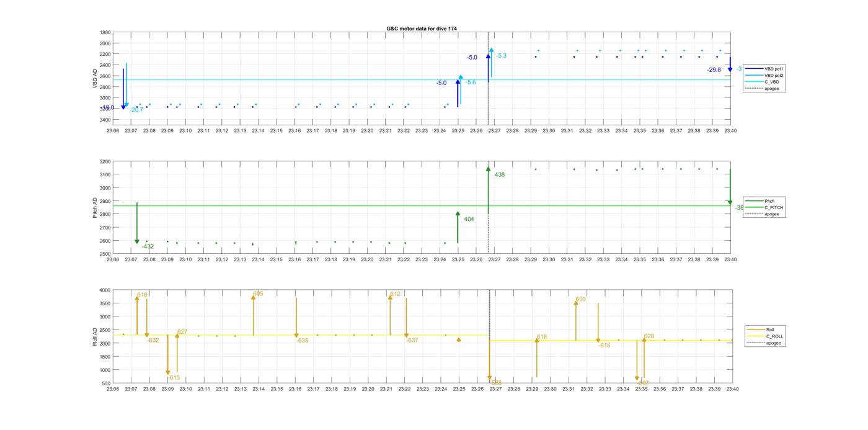868x430 pixels.
Task: Click the "23:30" time tick under the Pitch plot
Action: (549, 260)
